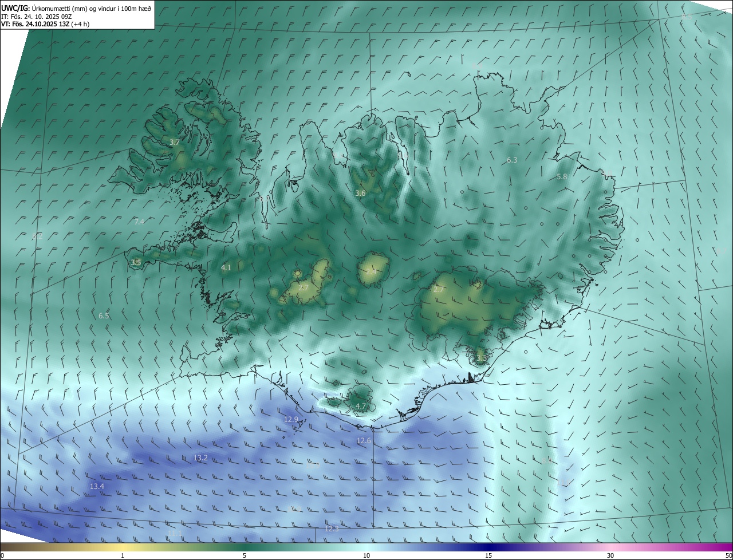Click the 4.7 value on the south coast glacier
This screenshot has height=560, width=733.
tap(361, 406)
